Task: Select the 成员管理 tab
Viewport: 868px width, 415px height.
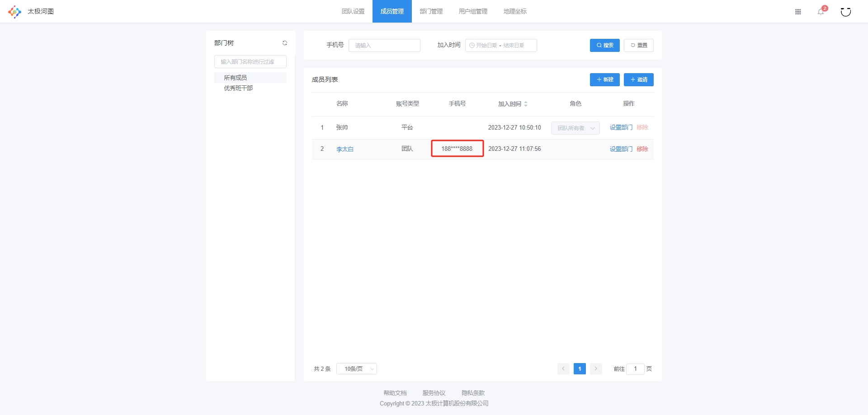Action: tap(392, 11)
